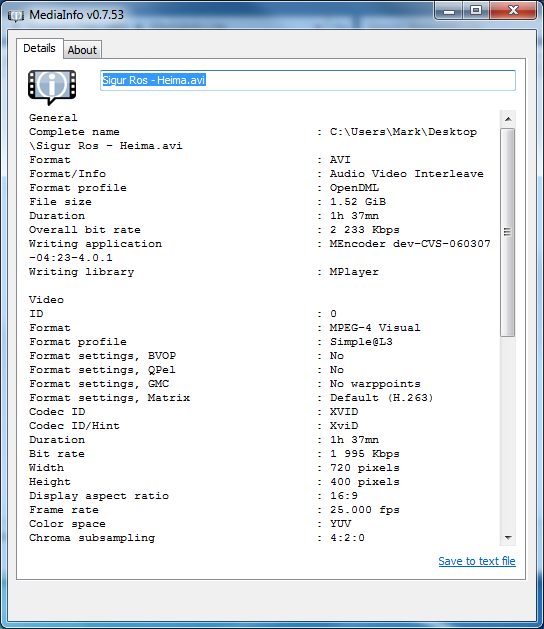This screenshot has width=544, height=629.
Task: Click the scrollbar track below the thumb
Action: click(x=508, y=433)
